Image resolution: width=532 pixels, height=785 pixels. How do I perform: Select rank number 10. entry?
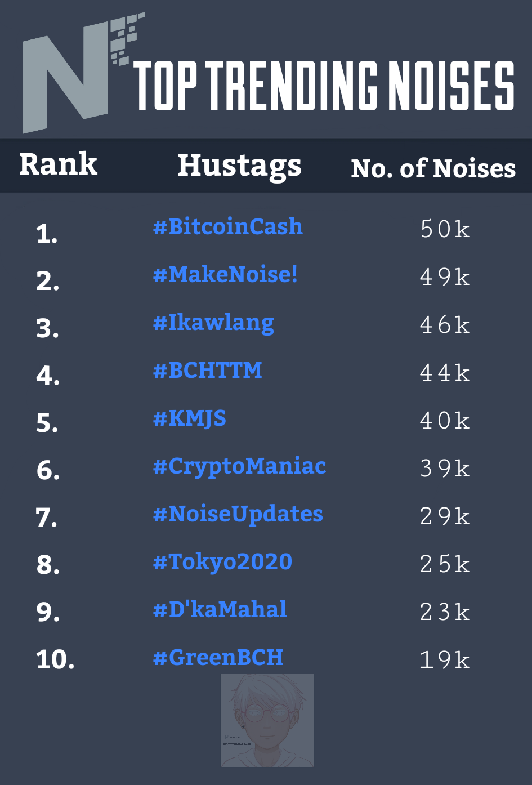click(x=55, y=659)
